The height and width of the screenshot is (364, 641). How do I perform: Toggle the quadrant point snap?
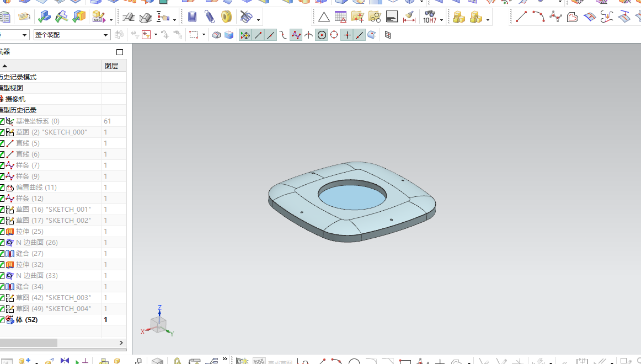tap(334, 35)
